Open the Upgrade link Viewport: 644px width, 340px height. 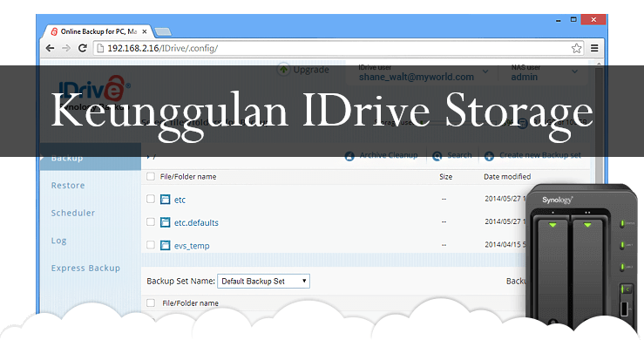tap(311, 70)
